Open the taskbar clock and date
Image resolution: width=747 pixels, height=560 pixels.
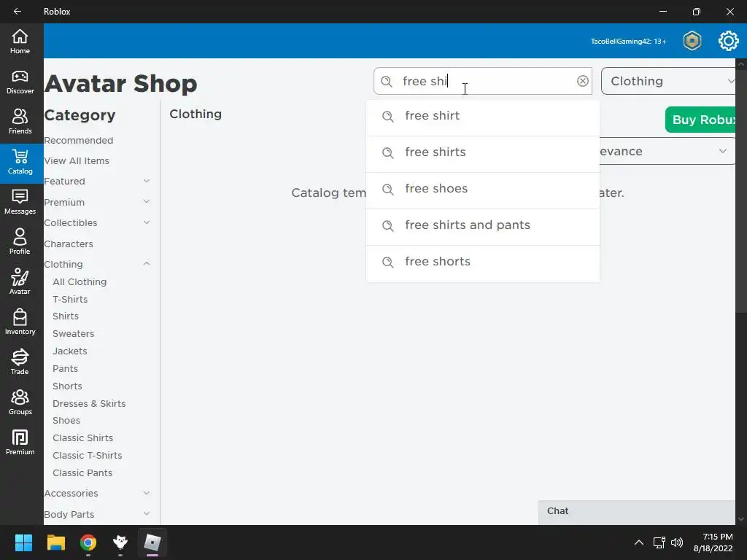coord(713,542)
